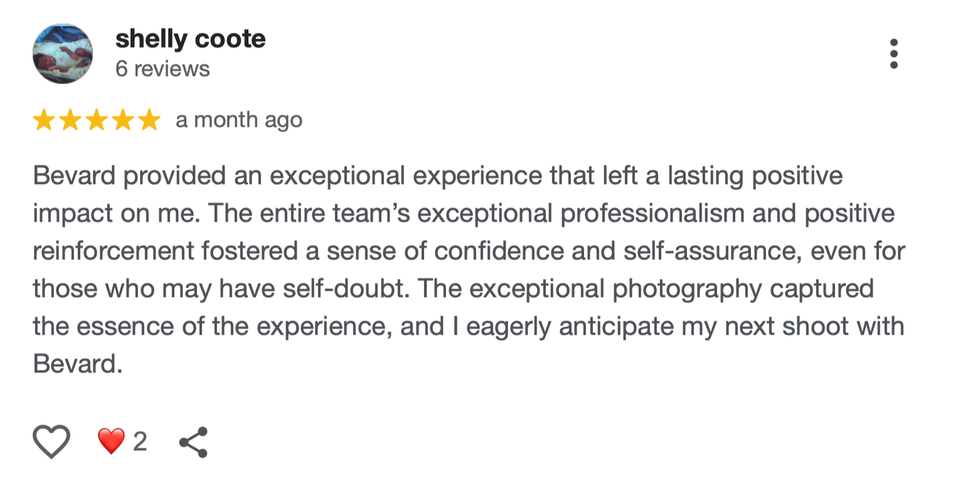The height and width of the screenshot is (481, 980).
Task: Click the third gold rating star
Action: pyautogui.click(x=97, y=120)
